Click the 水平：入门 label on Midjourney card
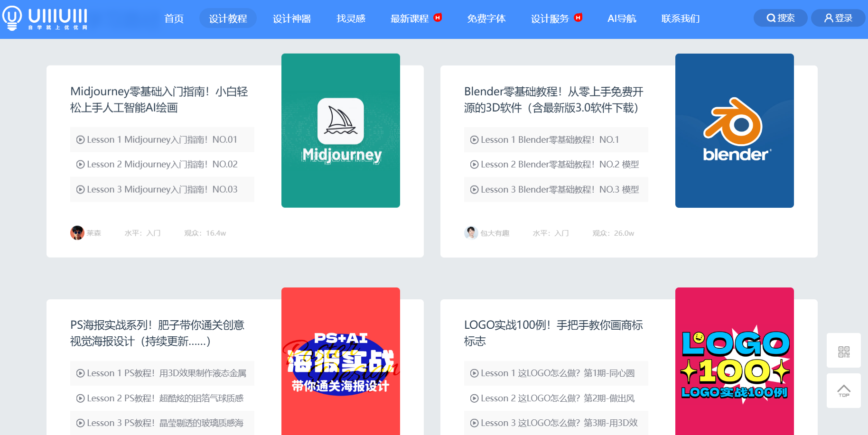This screenshot has width=868, height=435. tap(142, 233)
